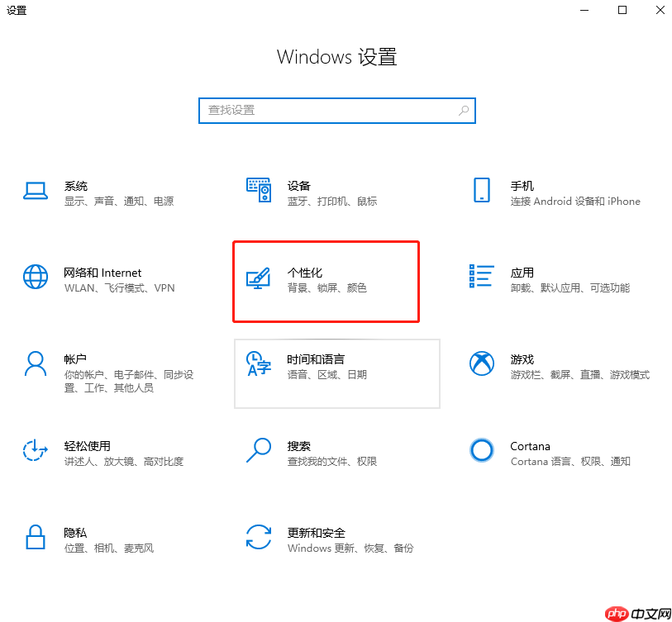
Task: Click the text 讲述人、放大镜、高对比度
Action: 124,462
